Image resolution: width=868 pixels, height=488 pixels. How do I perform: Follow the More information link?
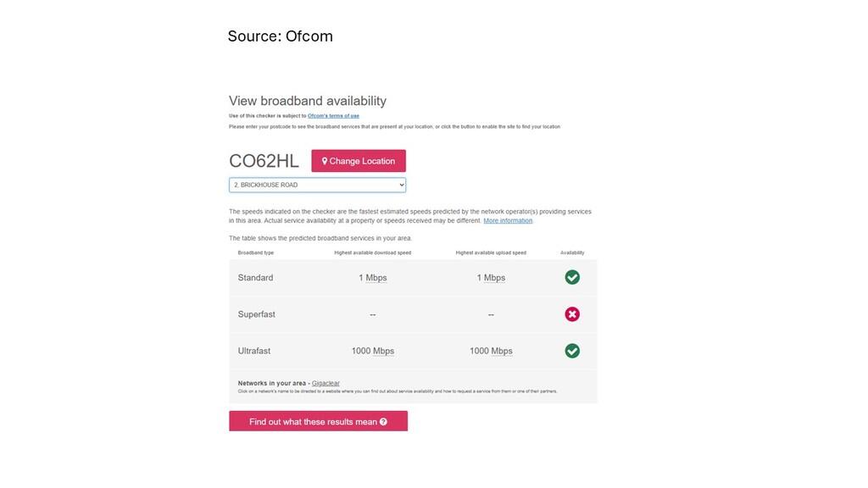[x=508, y=220]
